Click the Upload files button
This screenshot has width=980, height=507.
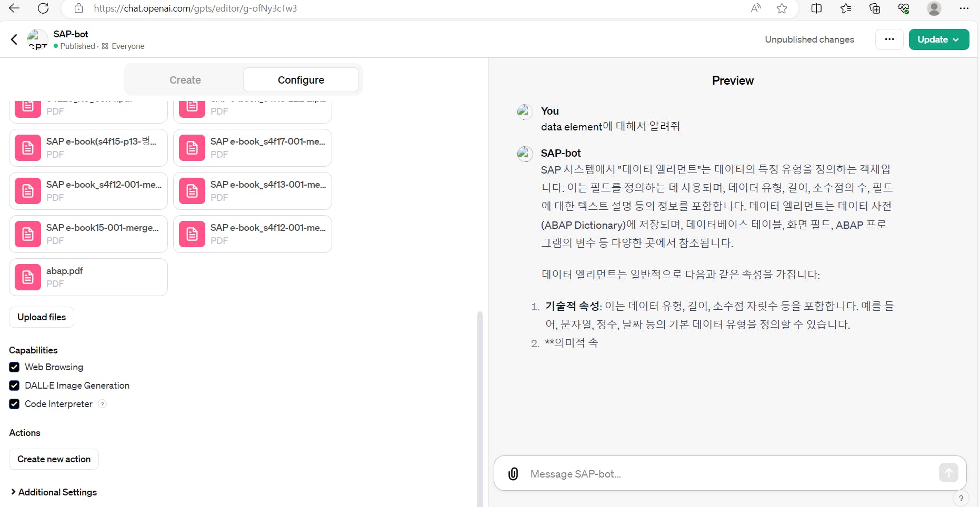coord(42,317)
